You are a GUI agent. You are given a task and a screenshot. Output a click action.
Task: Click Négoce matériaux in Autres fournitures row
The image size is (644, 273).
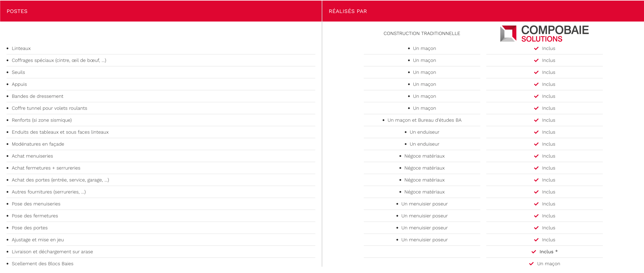tap(424, 192)
